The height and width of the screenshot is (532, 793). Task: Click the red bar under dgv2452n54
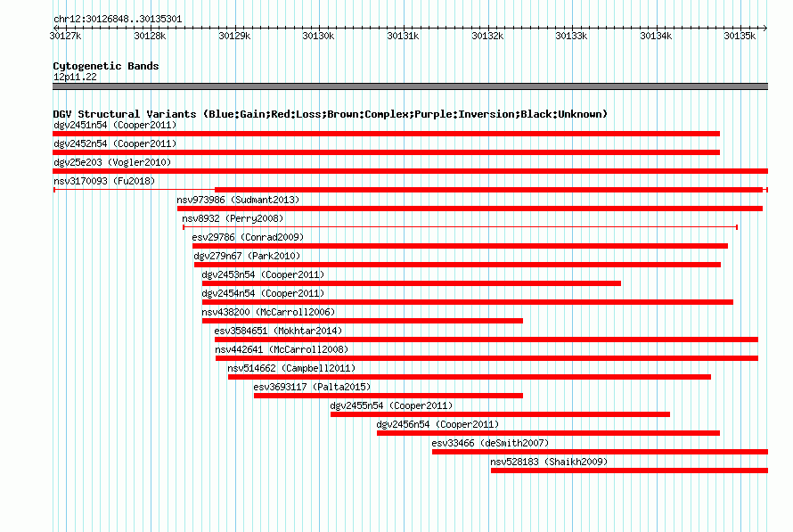coord(387,152)
